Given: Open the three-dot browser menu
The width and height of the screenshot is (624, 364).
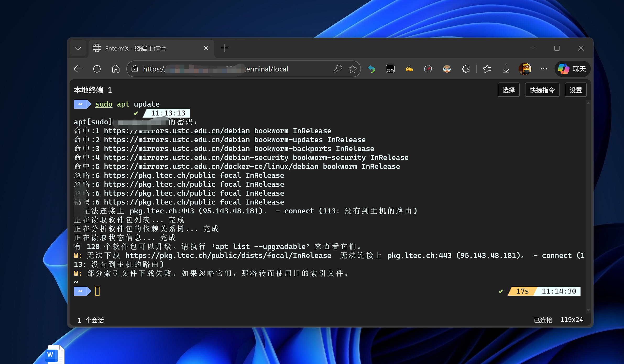Looking at the screenshot, I should [x=544, y=69].
